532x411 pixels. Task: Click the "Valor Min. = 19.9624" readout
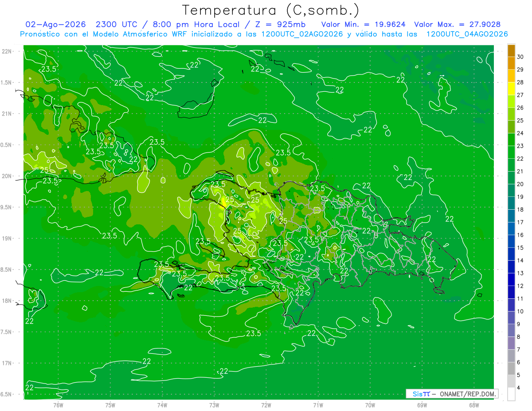[x=363, y=24]
